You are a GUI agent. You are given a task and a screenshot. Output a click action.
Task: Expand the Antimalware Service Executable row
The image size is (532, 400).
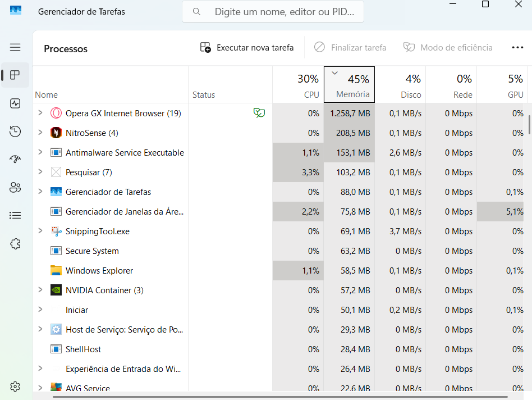40,153
